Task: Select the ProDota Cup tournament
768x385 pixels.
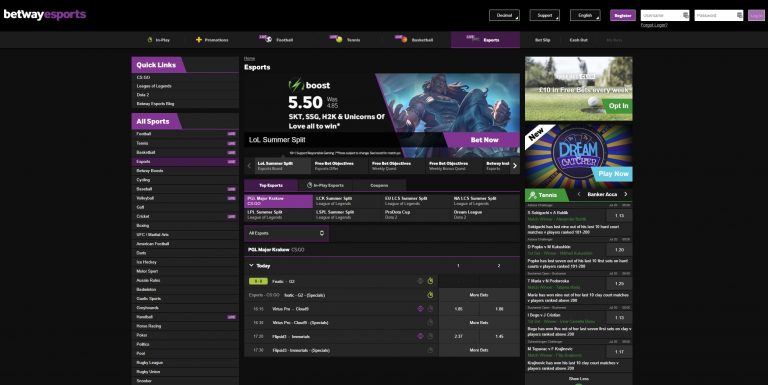Action: (x=416, y=215)
